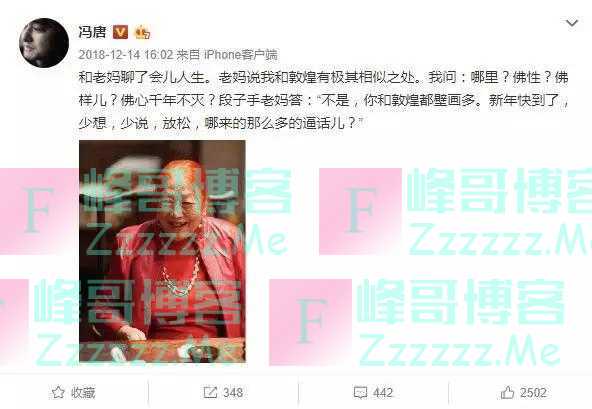Click the pink F watermark logo right of the photo
592x409 pixels.
(x=360, y=211)
